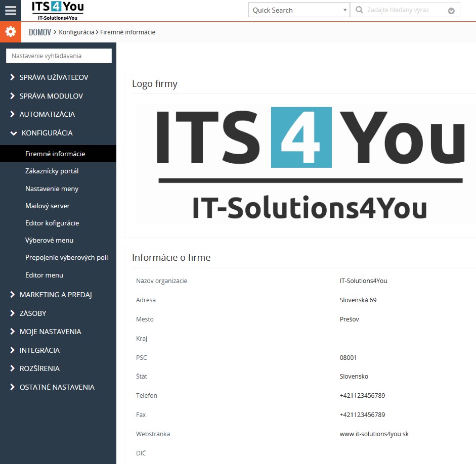Viewport: 476px width, 464px height.
Task: Click the Nazov organizacie label
Action: click(161, 281)
